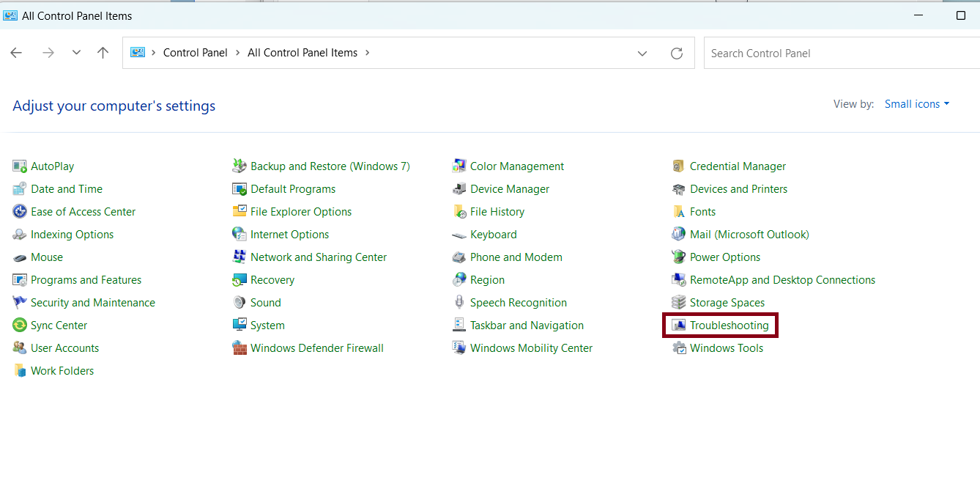Open the Network and Sharing Center link
This screenshot has width=980, height=478.
(318, 257)
